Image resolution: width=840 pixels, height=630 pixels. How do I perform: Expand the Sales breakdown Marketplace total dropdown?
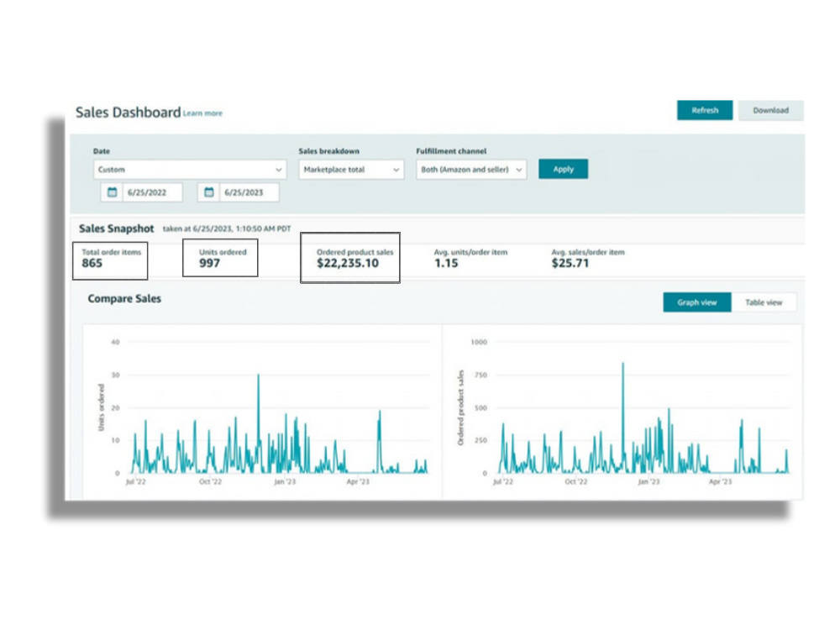click(x=351, y=170)
